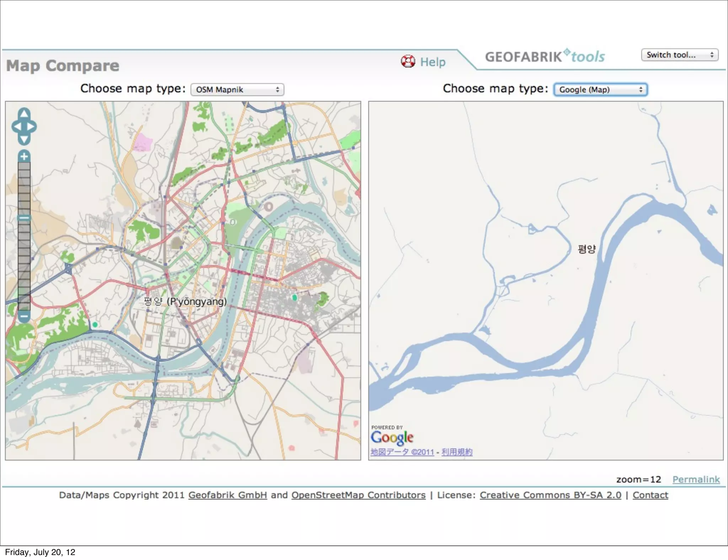This screenshot has height=560, width=728.
Task: Pan the OSM map down
Action: pos(24,140)
